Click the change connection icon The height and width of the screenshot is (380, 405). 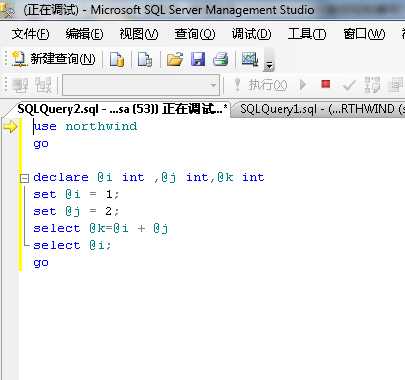44,85
